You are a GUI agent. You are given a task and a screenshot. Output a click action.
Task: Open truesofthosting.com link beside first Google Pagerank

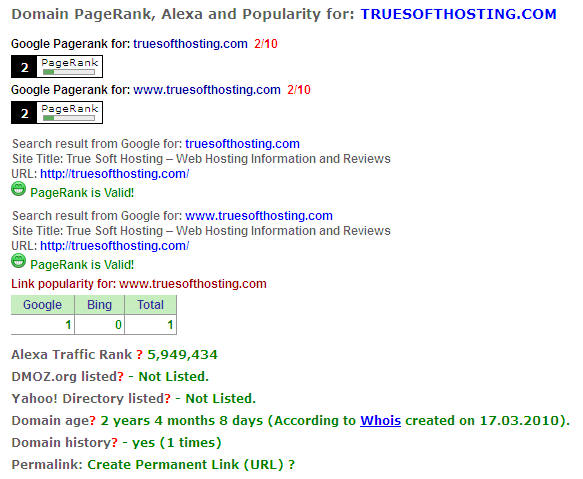190,44
